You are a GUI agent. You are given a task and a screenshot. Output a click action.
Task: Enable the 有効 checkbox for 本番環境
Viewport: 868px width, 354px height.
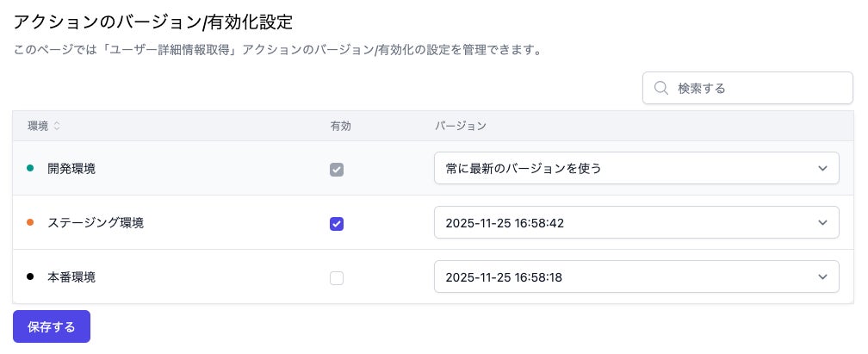coord(337,278)
